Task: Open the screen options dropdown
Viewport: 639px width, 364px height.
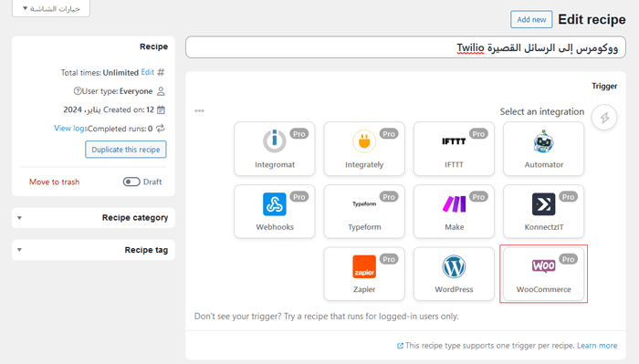Action: [51, 8]
